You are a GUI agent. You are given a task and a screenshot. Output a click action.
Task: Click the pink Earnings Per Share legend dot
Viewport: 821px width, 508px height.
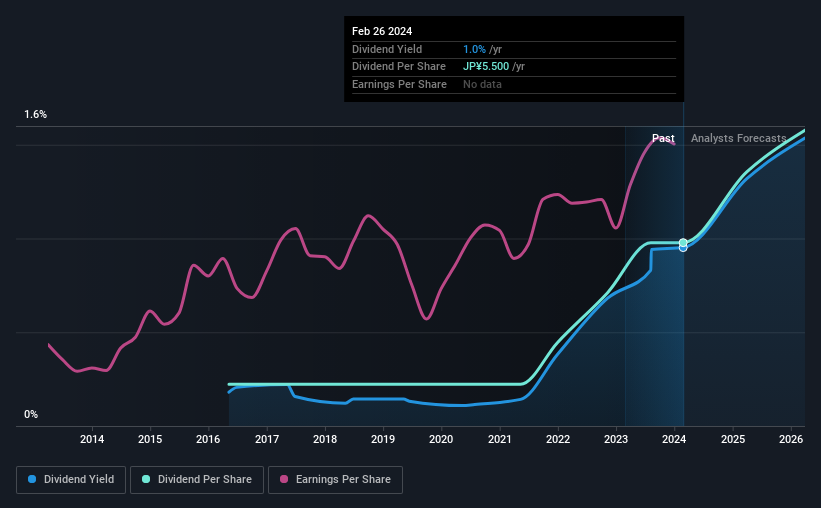click(x=284, y=479)
